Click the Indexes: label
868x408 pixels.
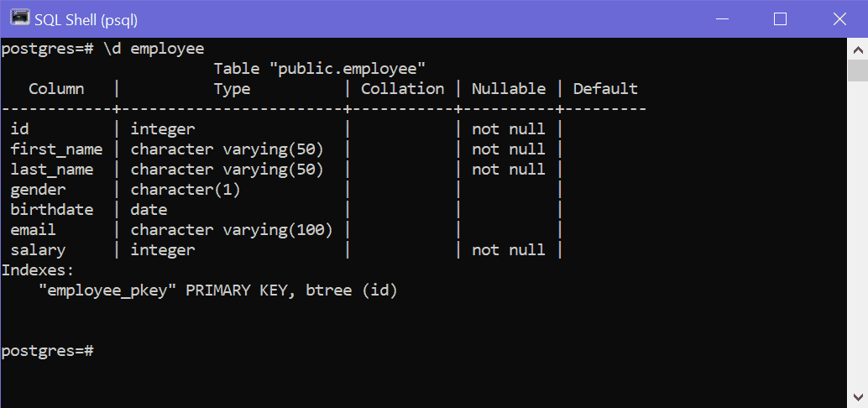pyautogui.click(x=38, y=270)
